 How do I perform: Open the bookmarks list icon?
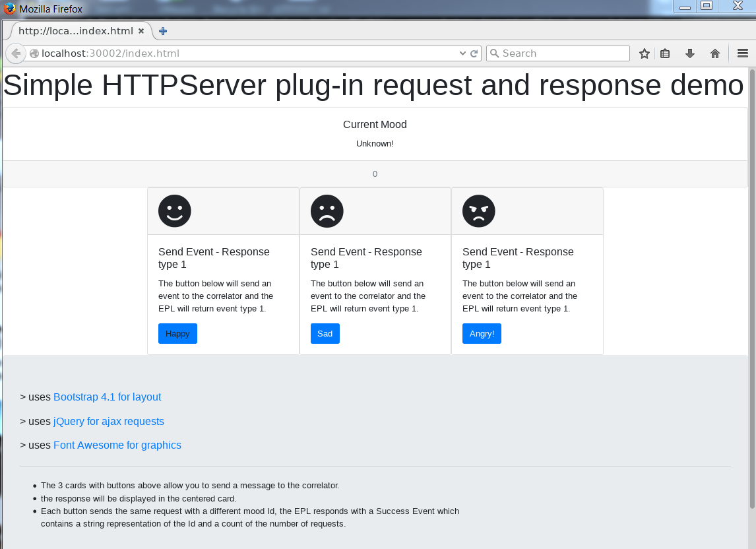click(x=665, y=53)
